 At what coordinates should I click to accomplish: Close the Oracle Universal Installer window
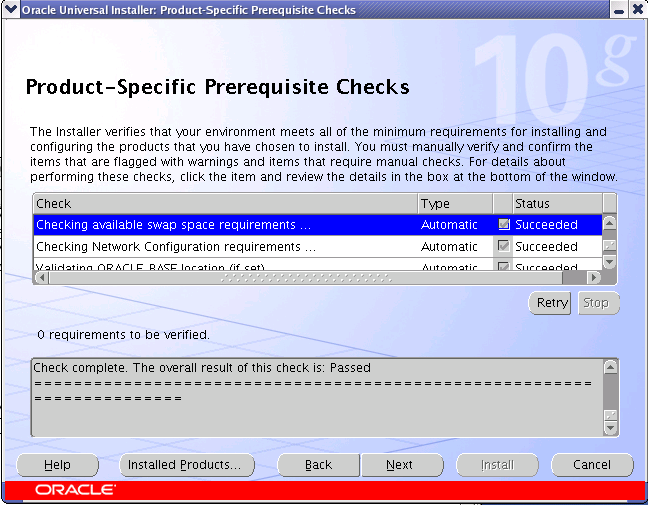[638, 9]
